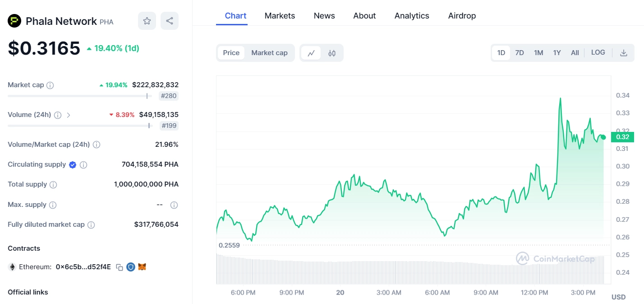Image resolution: width=644 pixels, height=304 pixels.
Task: Click the Airdrop tab link
Action: point(462,16)
